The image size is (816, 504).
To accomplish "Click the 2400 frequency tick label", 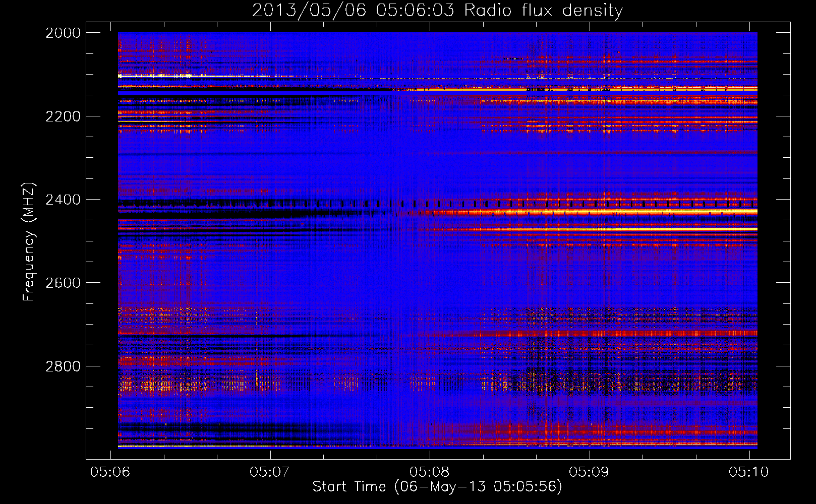I will (63, 200).
